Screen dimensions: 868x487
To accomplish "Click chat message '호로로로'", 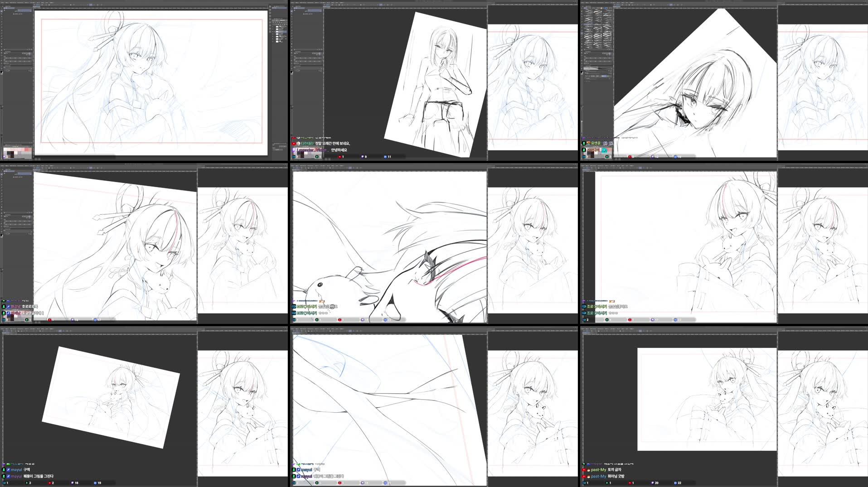I will click(30, 307).
